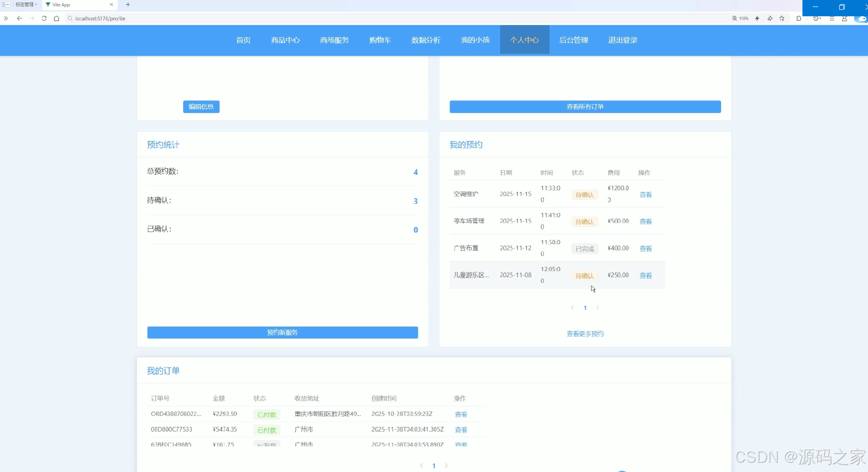Click the 查看所有订单 button
Viewport: 868px width, 472px height.
click(585, 106)
